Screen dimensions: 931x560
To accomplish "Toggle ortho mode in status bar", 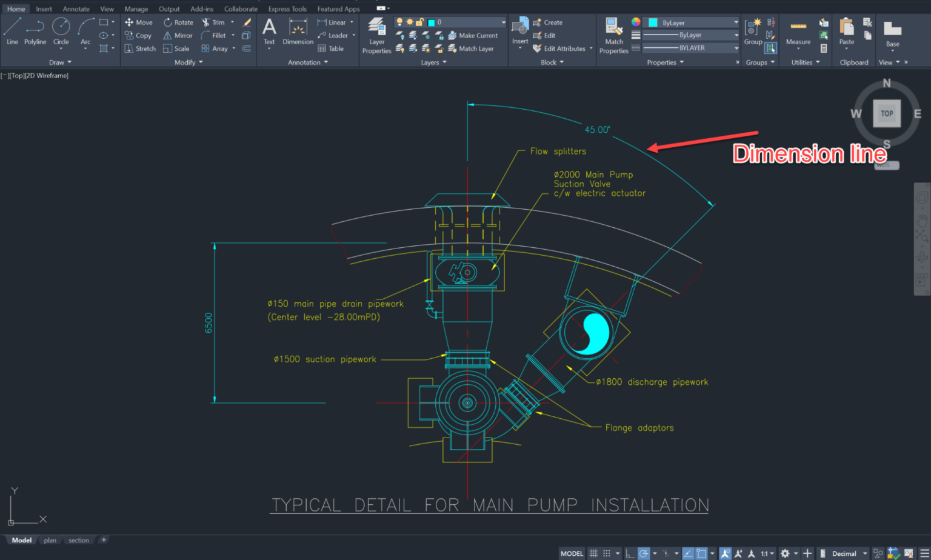I will click(x=630, y=553).
